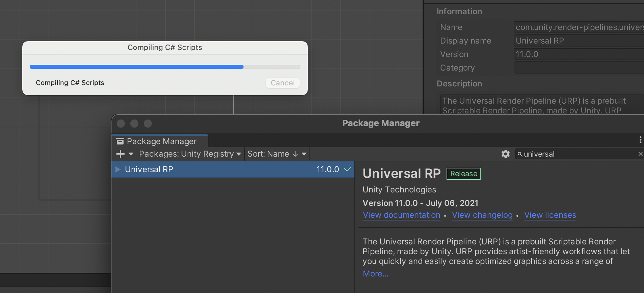Select the Package Manager tab
The width and height of the screenshot is (644, 293).
(160, 141)
